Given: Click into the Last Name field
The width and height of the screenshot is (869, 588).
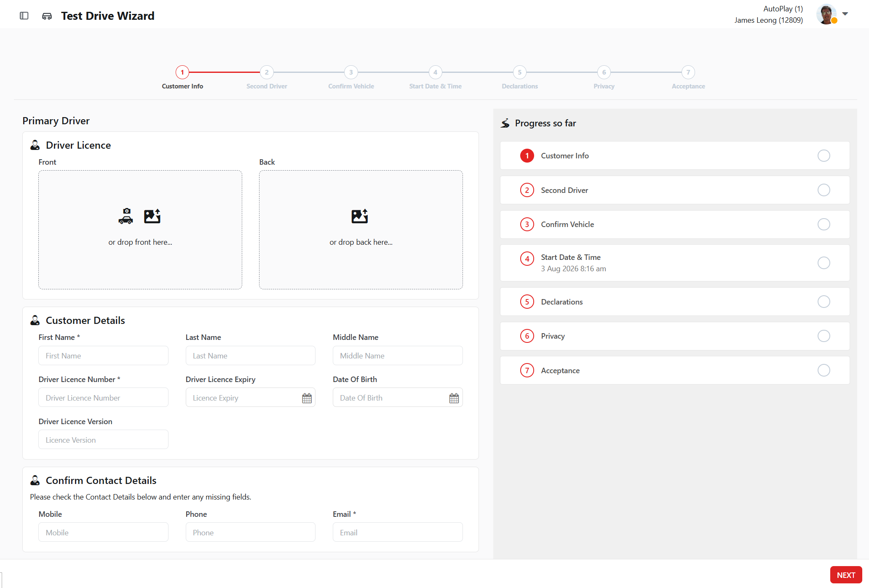Looking at the screenshot, I should (x=250, y=355).
